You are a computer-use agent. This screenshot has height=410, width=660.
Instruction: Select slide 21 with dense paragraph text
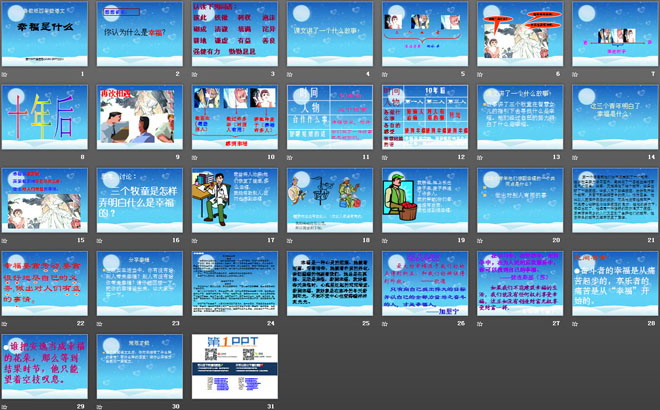click(615, 200)
